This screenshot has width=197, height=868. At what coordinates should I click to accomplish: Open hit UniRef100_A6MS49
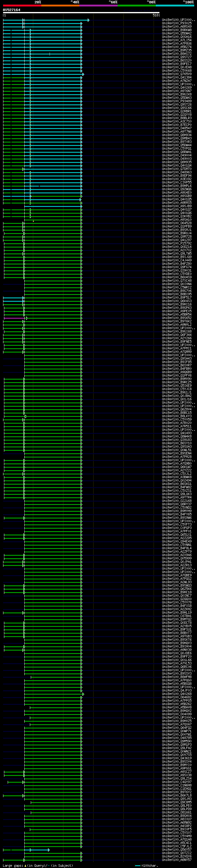(x=177, y=26)
